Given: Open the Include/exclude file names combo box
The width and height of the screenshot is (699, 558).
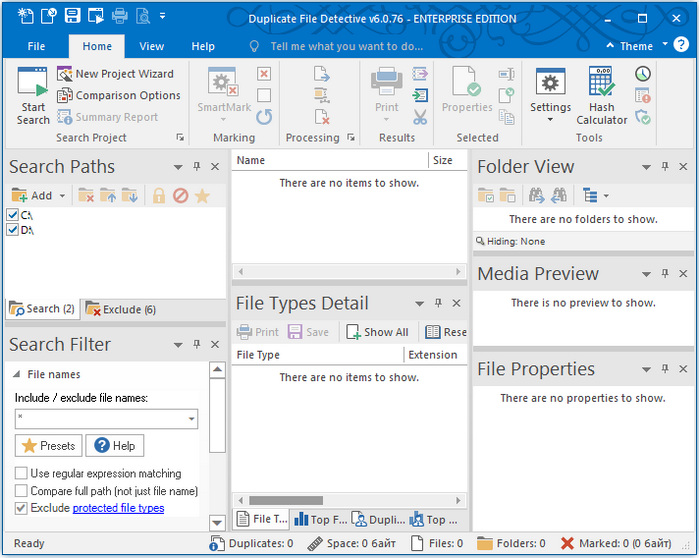Looking at the screenshot, I should coord(190,419).
